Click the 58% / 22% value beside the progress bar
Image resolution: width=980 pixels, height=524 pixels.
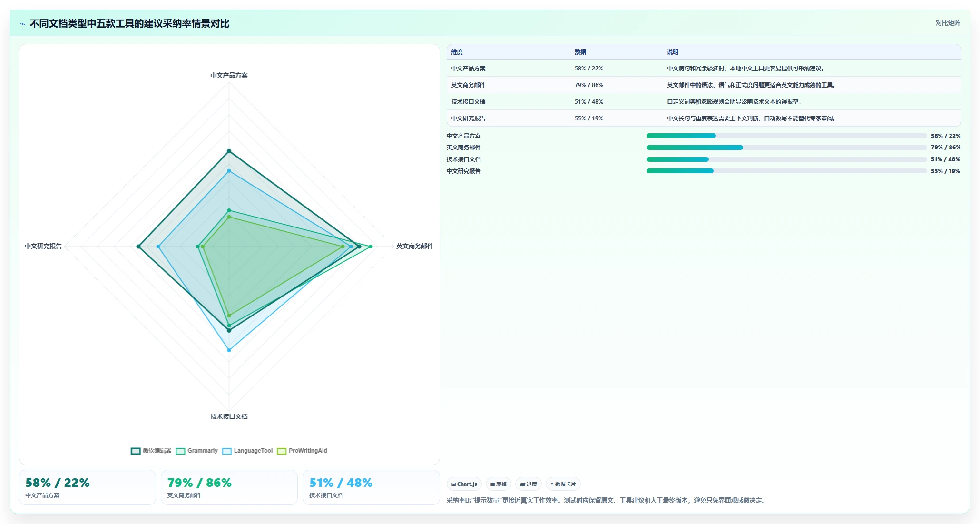coord(946,136)
